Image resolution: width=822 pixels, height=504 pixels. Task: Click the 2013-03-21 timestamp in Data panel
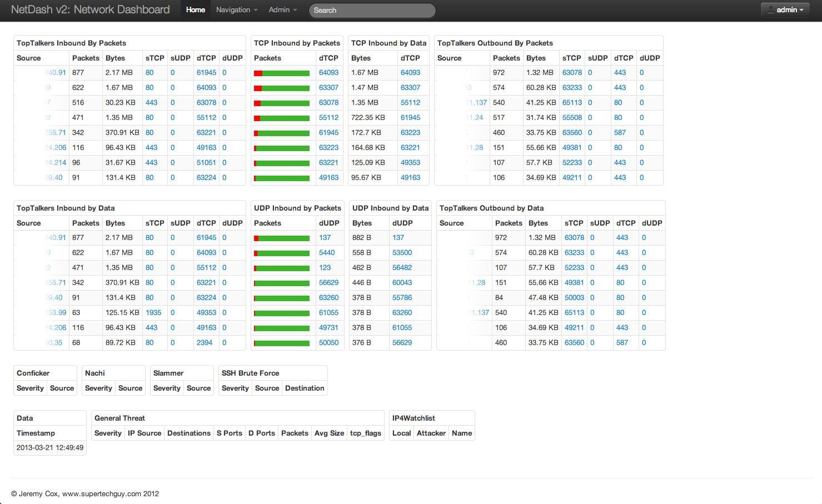click(49, 447)
